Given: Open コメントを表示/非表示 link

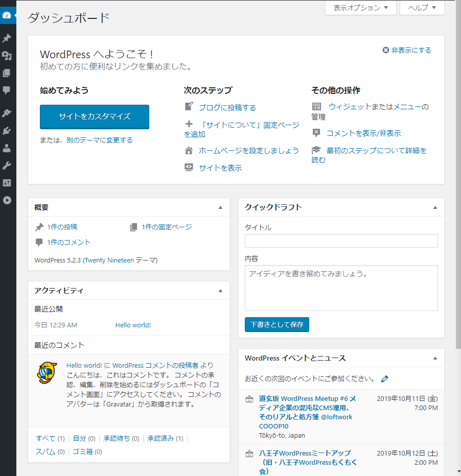Looking at the screenshot, I should click(x=363, y=133).
